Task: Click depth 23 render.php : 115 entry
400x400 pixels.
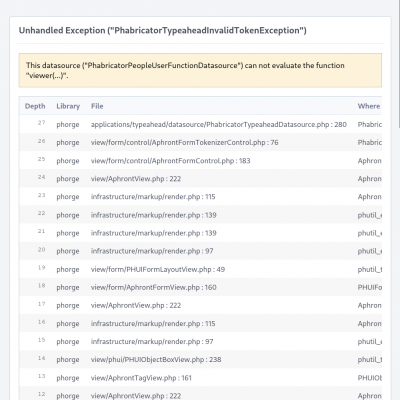Action: click(153, 197)
